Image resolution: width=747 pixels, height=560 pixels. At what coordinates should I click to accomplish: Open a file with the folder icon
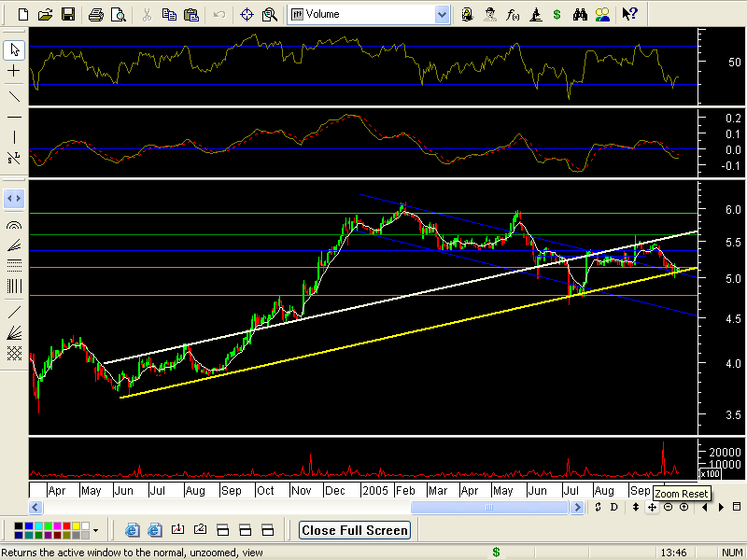(46, 14)
